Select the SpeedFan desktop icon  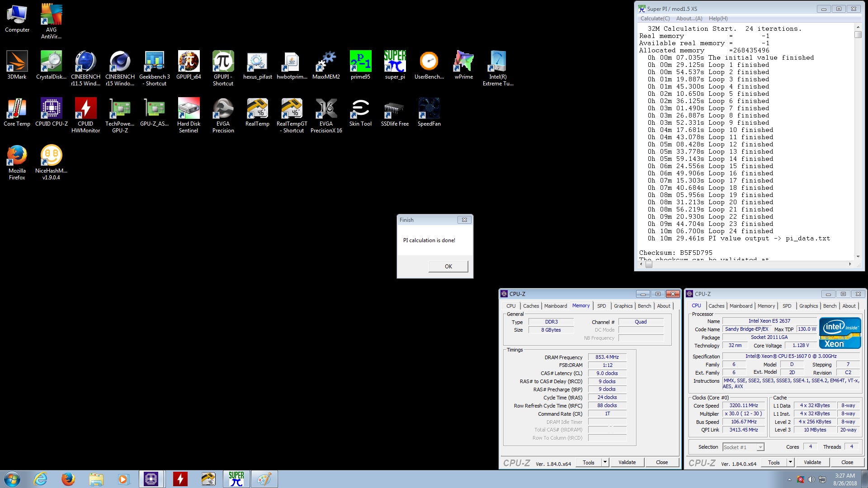(x=429, y=113)
